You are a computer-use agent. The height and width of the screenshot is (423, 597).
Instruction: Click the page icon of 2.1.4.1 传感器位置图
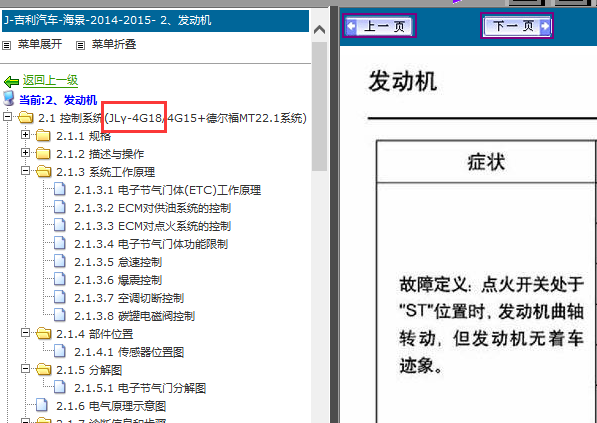click(x=60, y=351)
